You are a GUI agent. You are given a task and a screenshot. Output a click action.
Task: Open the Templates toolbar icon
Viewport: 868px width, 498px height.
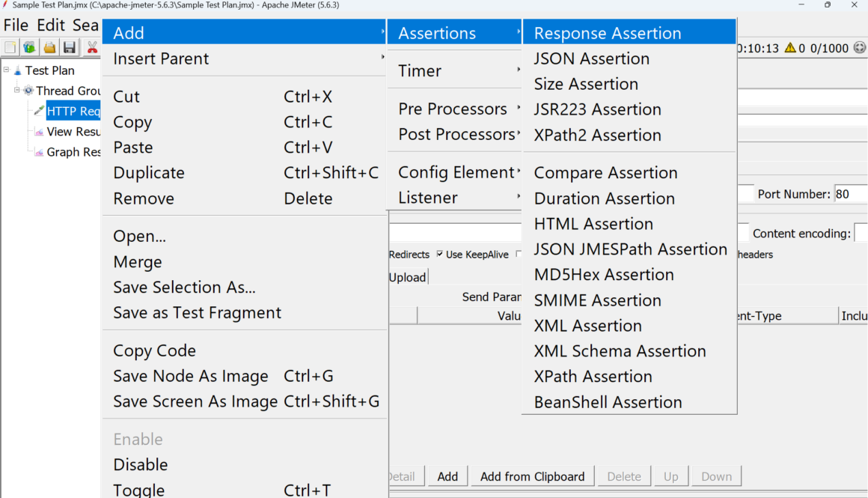coord(29,48)
